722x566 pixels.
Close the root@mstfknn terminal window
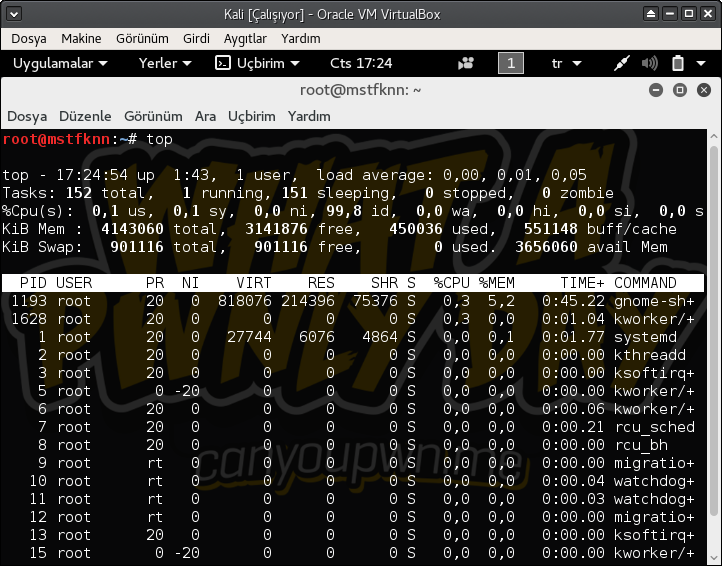(x=703, y=90)
